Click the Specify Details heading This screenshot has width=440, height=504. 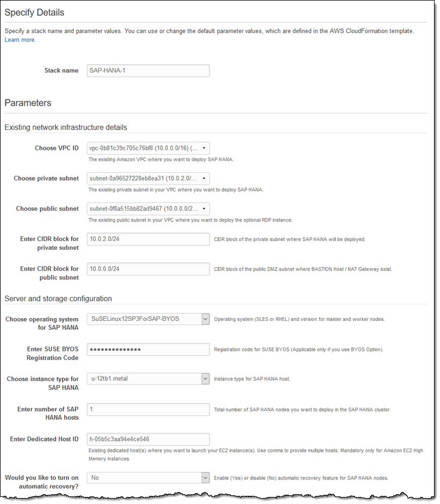[34, 12]
